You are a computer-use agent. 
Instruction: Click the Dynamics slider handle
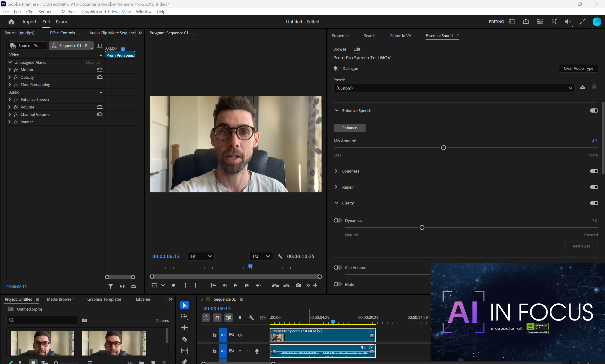pyautogui.click(x=422, y=228)
